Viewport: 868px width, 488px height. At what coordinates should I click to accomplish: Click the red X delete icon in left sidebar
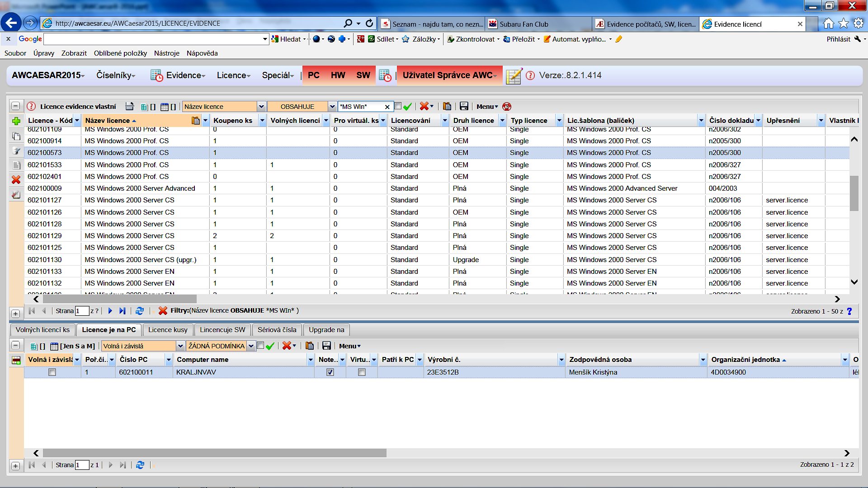click(16, 180)
